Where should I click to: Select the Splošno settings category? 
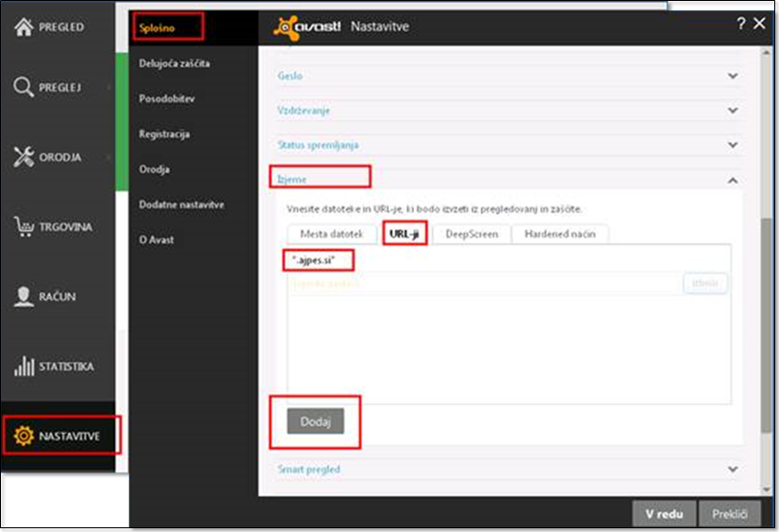157,27
